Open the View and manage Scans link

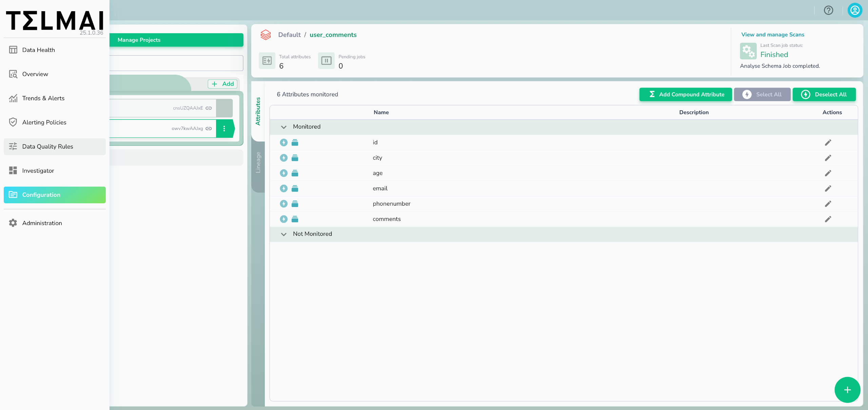(772, 35)
